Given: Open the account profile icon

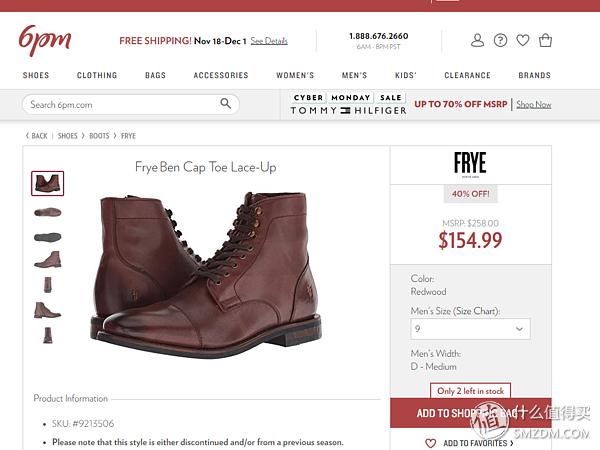Looking at the screenshot, I should (x=477, y=40).
